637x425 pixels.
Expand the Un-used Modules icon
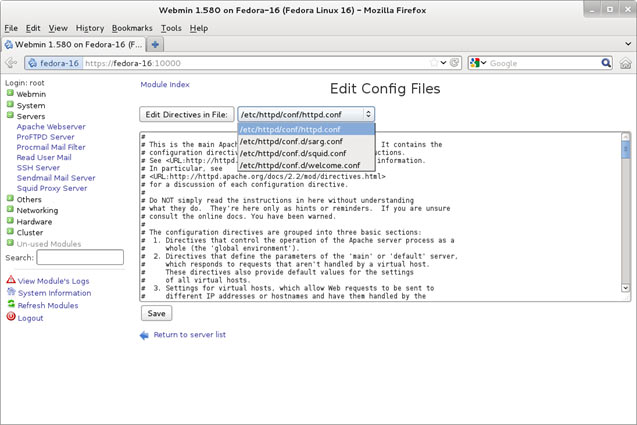[10, 243]
